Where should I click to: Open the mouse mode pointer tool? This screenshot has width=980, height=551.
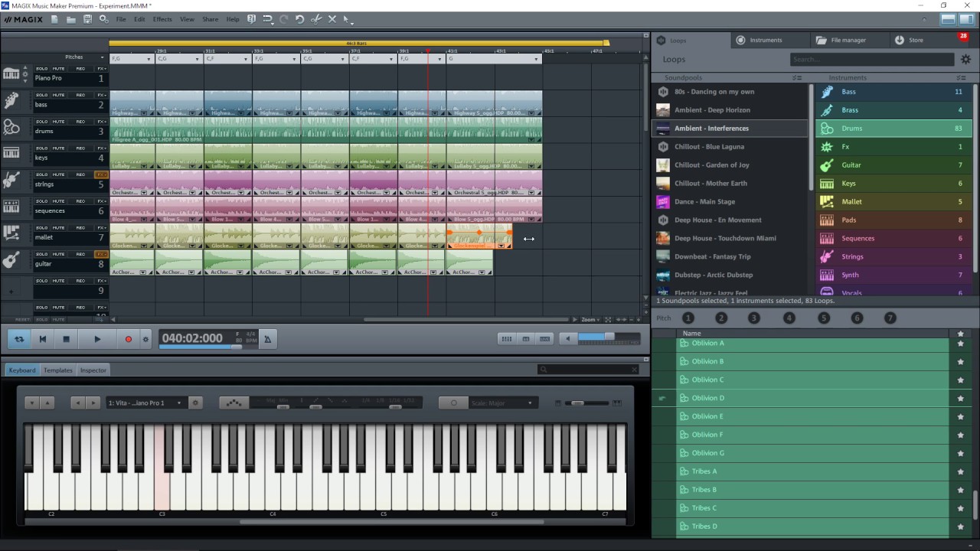347,19
